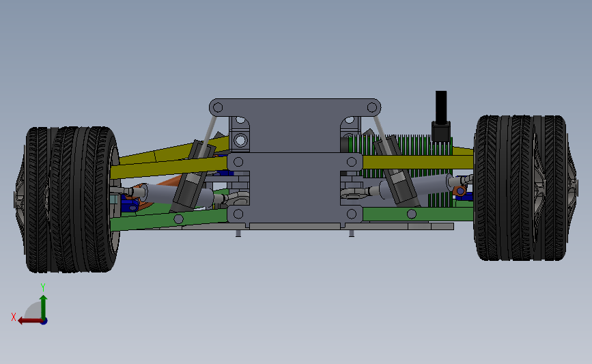
Task: Click the bolt on the right green arm
Action: tap(412, 214)
